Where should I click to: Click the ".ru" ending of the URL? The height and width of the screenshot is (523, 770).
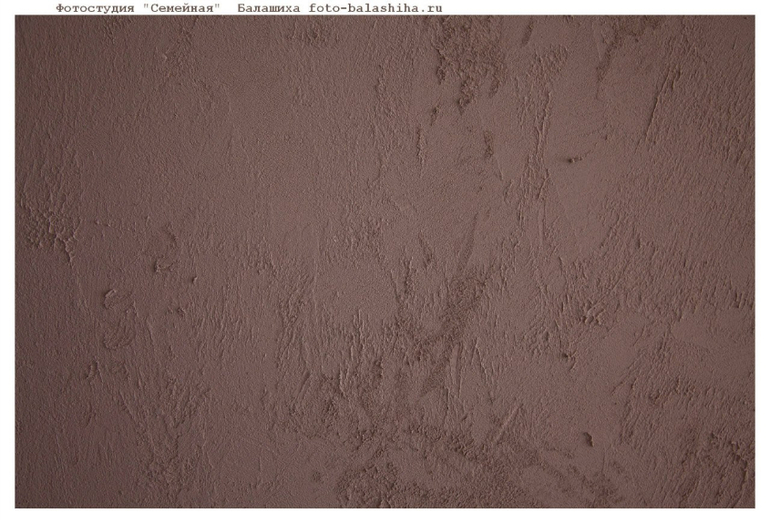pos(430,8)
